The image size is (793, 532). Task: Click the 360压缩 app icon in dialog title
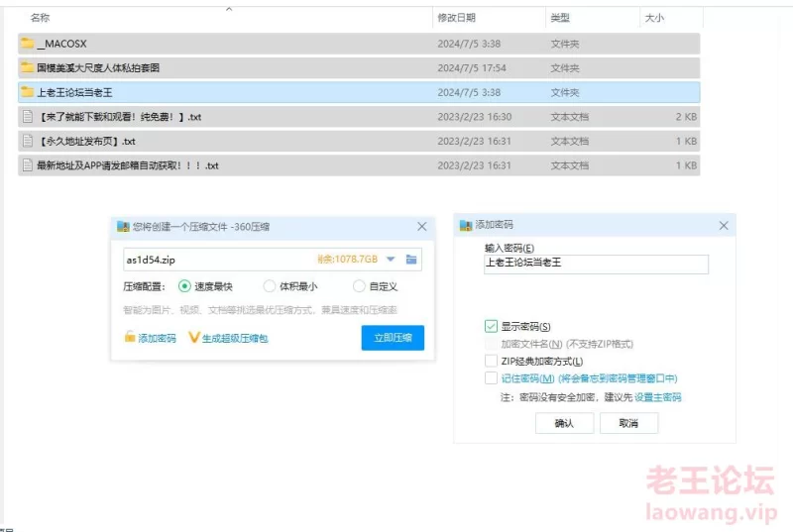click(x=123, y=227)
